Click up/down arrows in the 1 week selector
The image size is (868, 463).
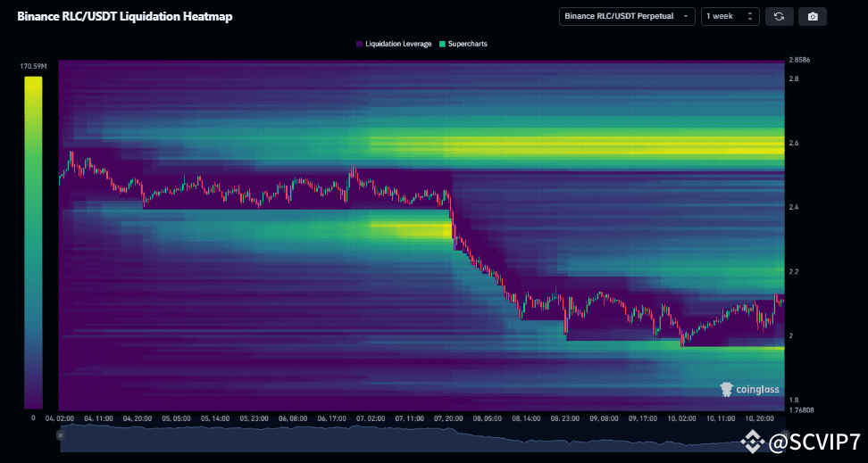click(750, 16)
